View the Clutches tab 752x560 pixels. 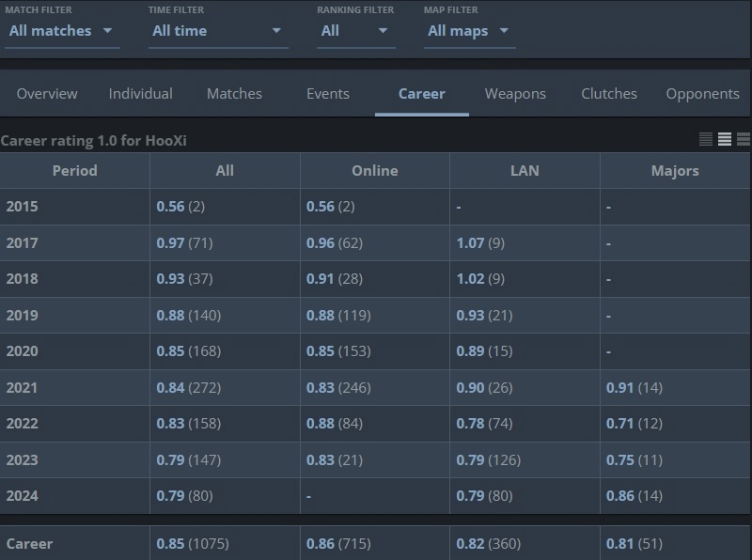click(609, 94)
